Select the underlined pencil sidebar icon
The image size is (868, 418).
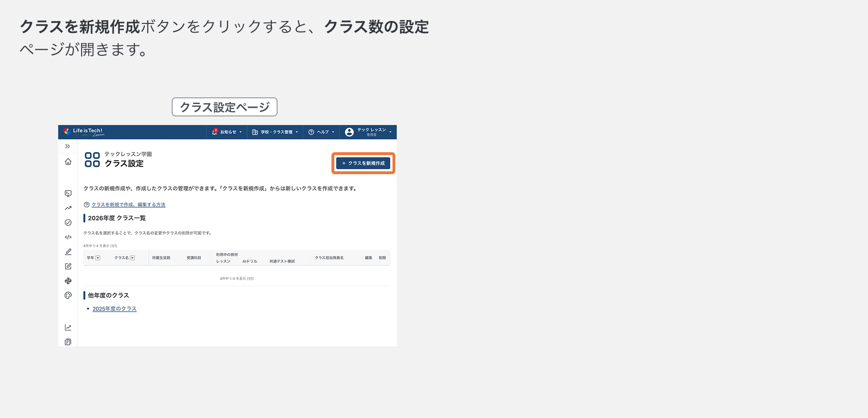click(x=68, y=251)
